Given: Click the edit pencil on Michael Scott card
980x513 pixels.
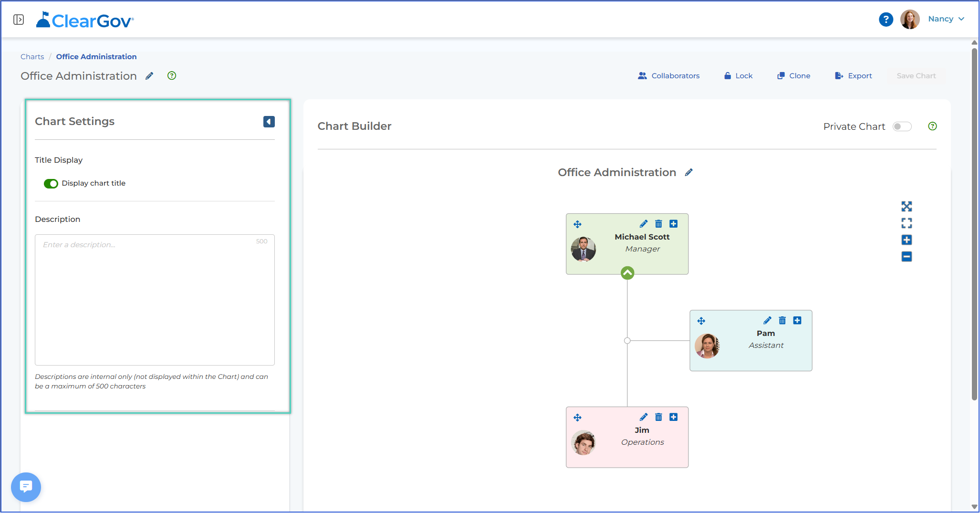Looking at the screenshot, I should [x=644, y=224].
